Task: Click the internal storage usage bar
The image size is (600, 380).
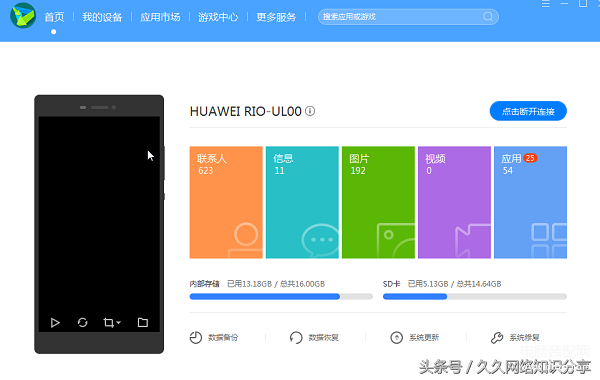Action: coord(281,297)
